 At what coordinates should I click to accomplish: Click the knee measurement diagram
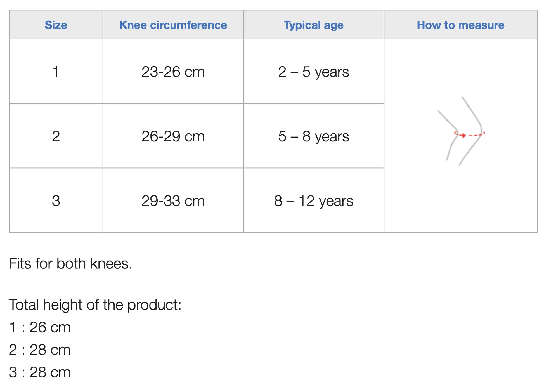click(x=461, y=131)
